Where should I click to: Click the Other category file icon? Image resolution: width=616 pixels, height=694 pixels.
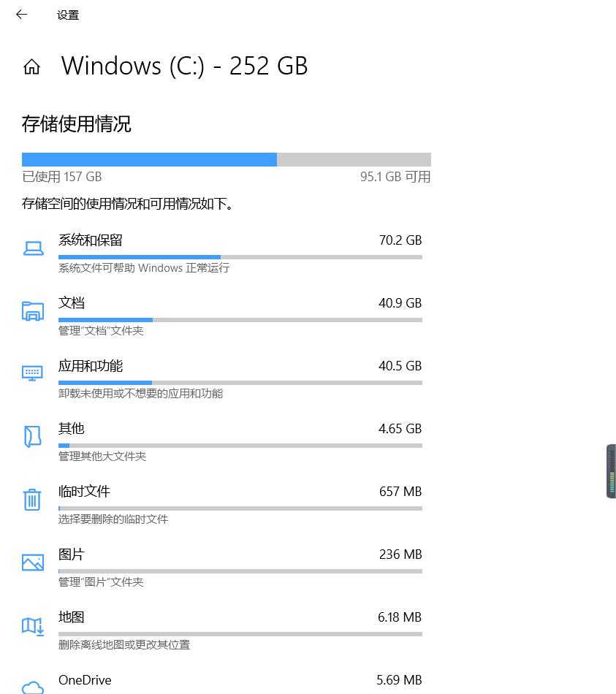click(x=33, y=437)
